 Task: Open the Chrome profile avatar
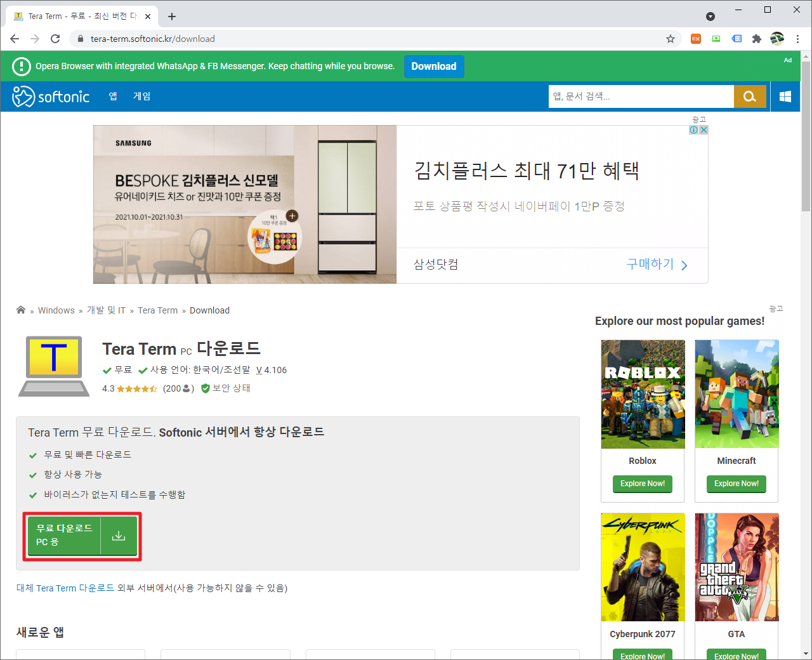point(777,39)
